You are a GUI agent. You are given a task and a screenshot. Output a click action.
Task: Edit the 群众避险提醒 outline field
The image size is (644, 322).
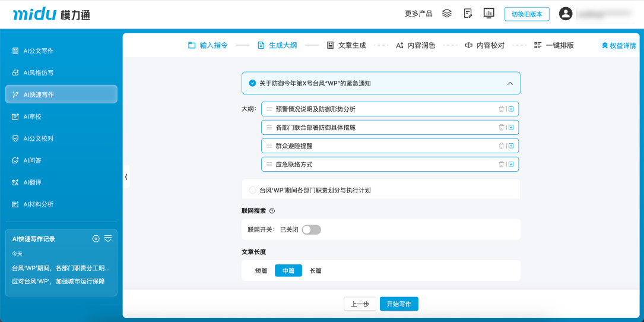pyautogui.click(x=390, y=146)
